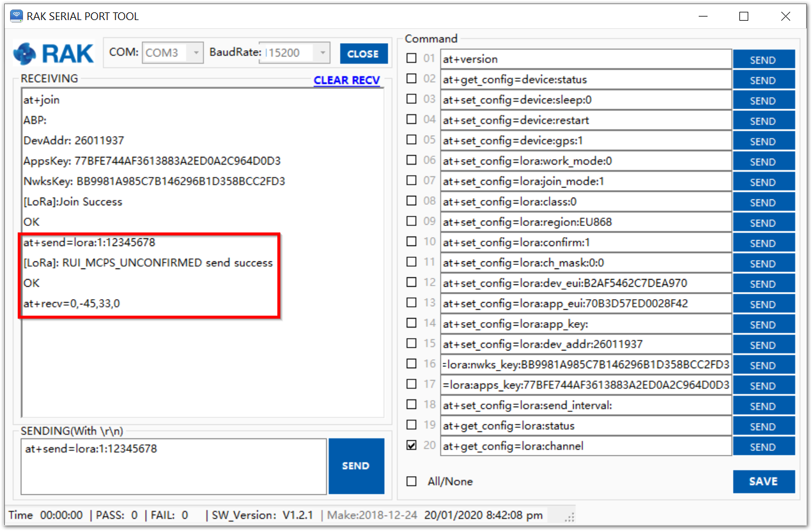Image resolution: width=812 pixels, height=531 pixels.
Task: Uncheck command 20 lora:channel checkbox
Action: coord(411,445)
